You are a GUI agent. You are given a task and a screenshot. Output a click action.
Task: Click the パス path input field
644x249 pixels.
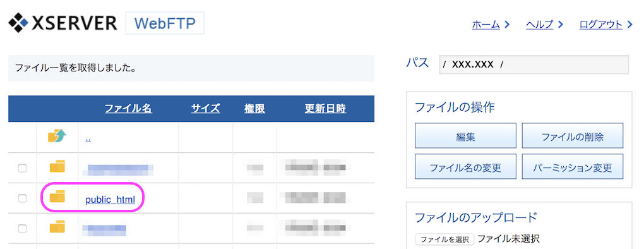pyautogui.click(x=534, y=64)
